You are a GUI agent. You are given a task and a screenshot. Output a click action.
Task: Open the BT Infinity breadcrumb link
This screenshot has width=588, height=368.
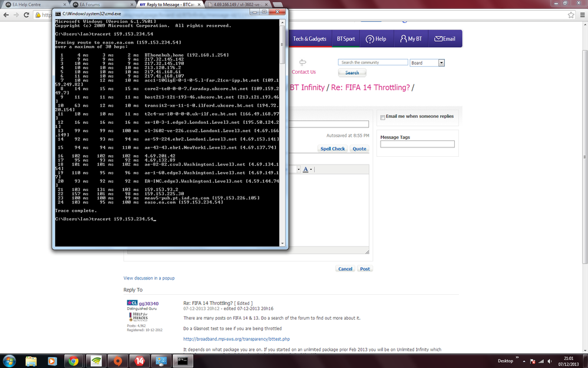307,87
